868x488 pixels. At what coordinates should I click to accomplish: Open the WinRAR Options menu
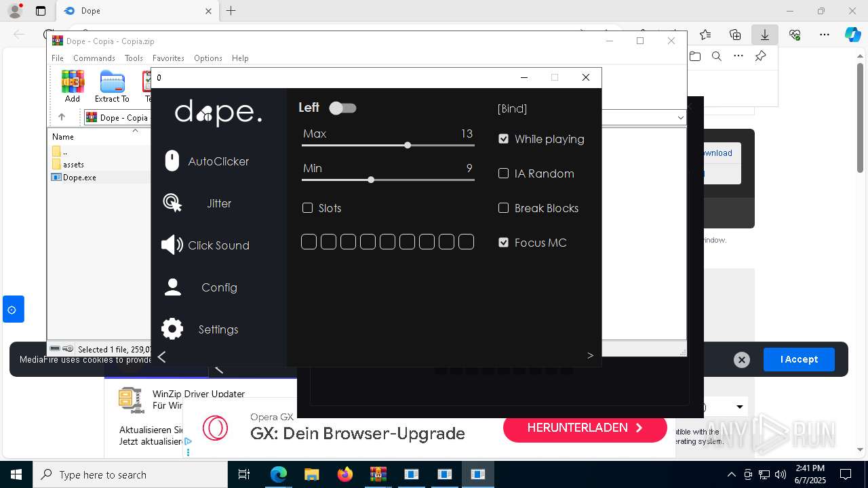(x=208, y=58)
